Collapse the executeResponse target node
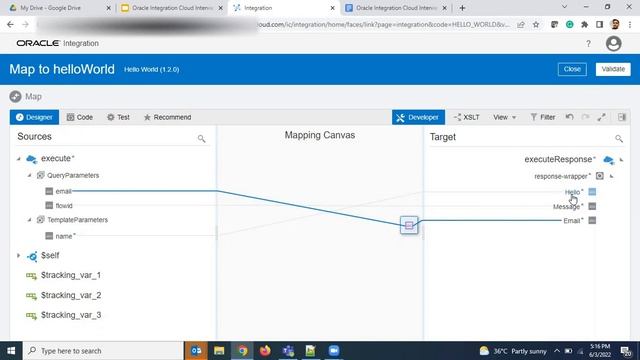The height and width of the screenshot is (360, 640). tap(621, 160)
